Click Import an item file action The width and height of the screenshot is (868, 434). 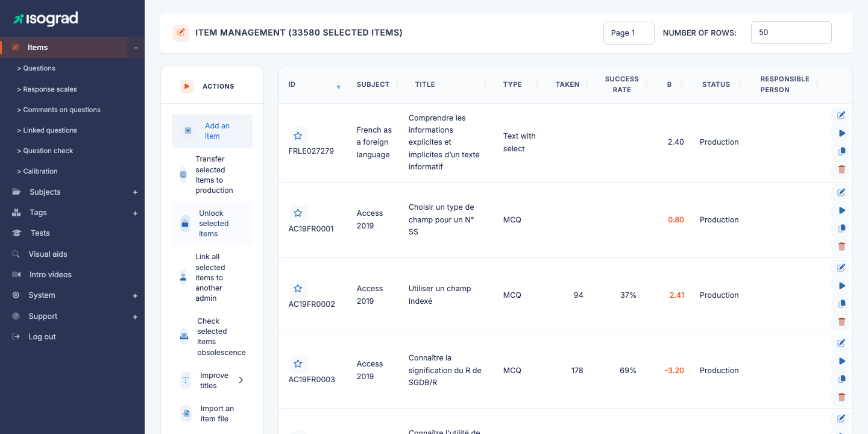pos(212,414)
